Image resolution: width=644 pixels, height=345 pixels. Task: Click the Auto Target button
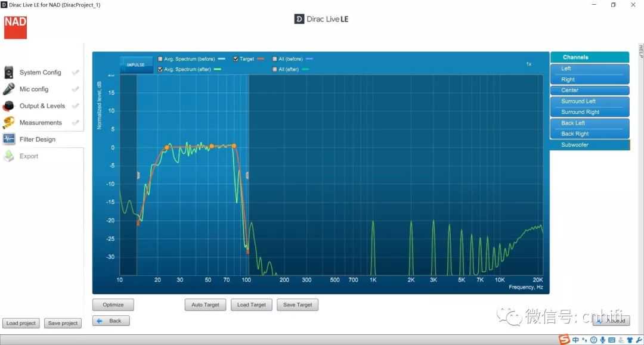coord(205,305)
